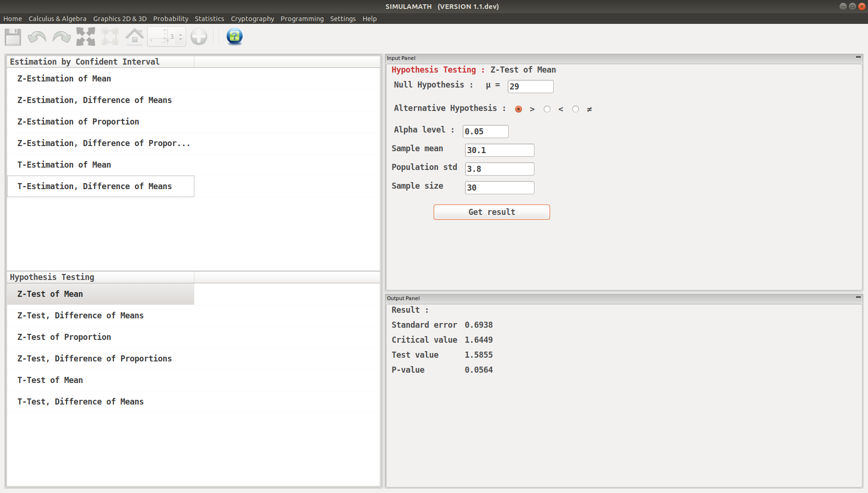Select T-Estimation, Difference of Means
Viewport: 868px width, 493px height.
point(101,186)
